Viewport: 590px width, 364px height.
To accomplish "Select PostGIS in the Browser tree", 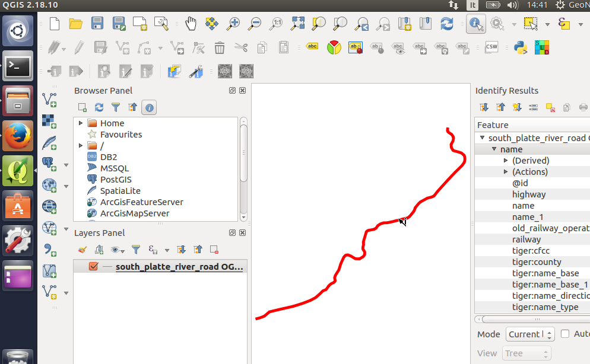I will coord(116,180).
